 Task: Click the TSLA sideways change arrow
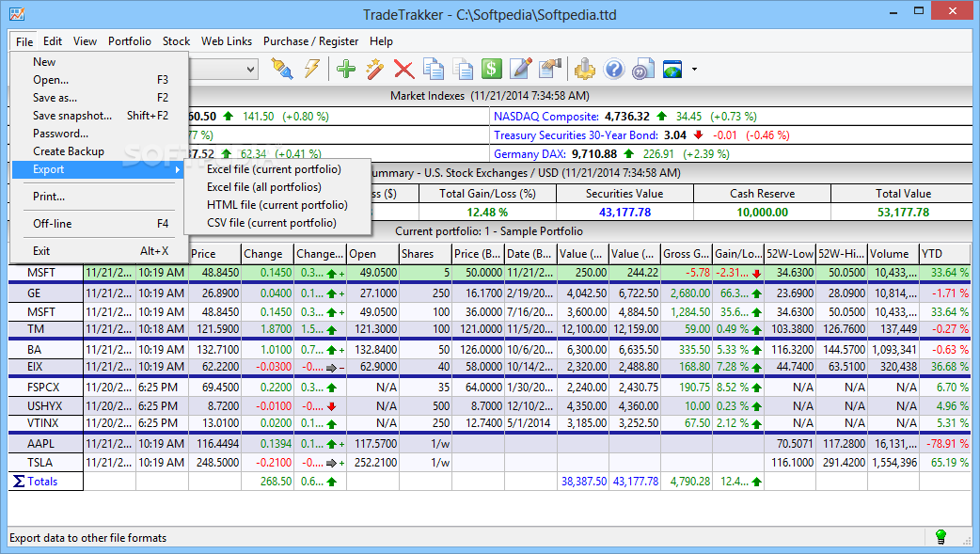coord(332,463)
